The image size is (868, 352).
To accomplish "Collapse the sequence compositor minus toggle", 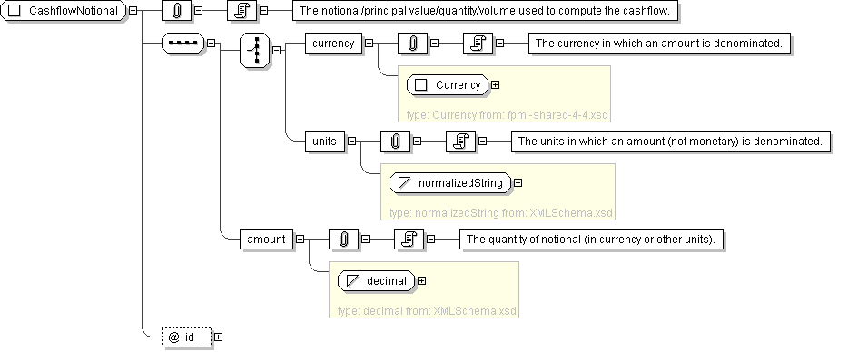I will tap(211, 44).
